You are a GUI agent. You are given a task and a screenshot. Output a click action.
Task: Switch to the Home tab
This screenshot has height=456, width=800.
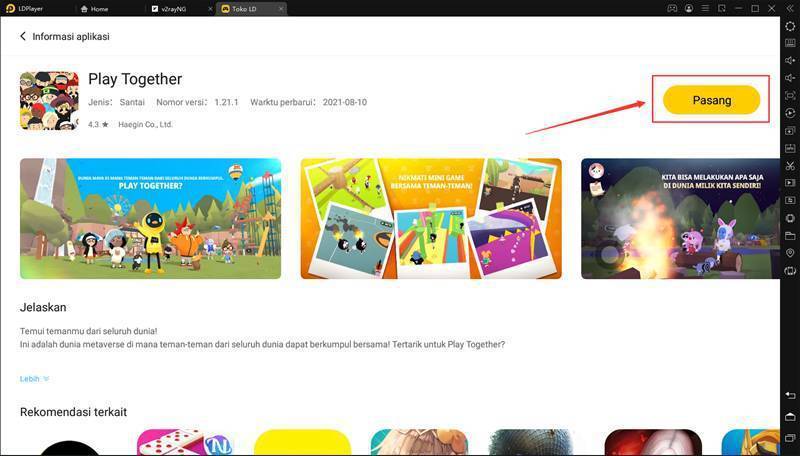click(x=94, y=9)
